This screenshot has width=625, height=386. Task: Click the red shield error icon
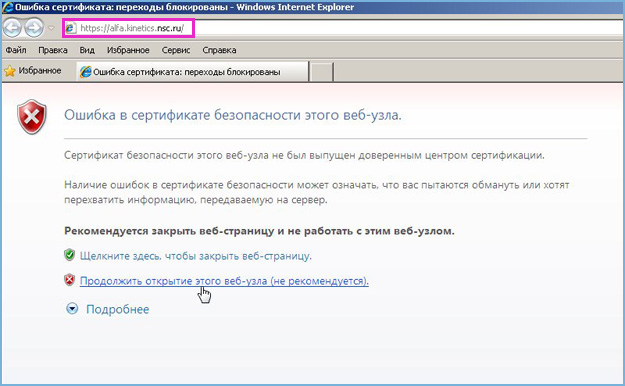click(32, 117)
